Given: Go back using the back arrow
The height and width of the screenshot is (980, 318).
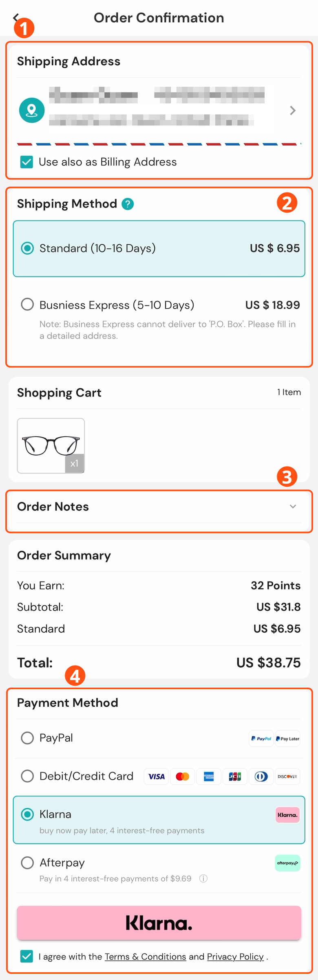Looking at the screenshot, I should click(x=15, y=18).
